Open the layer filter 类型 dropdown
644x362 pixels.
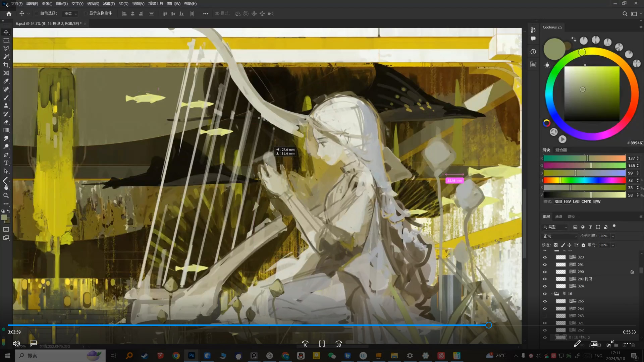[x=555, y=227]
